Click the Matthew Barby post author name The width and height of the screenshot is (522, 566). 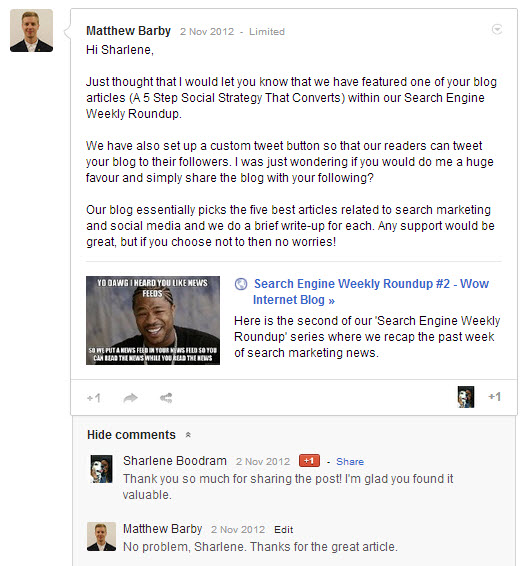128,31
